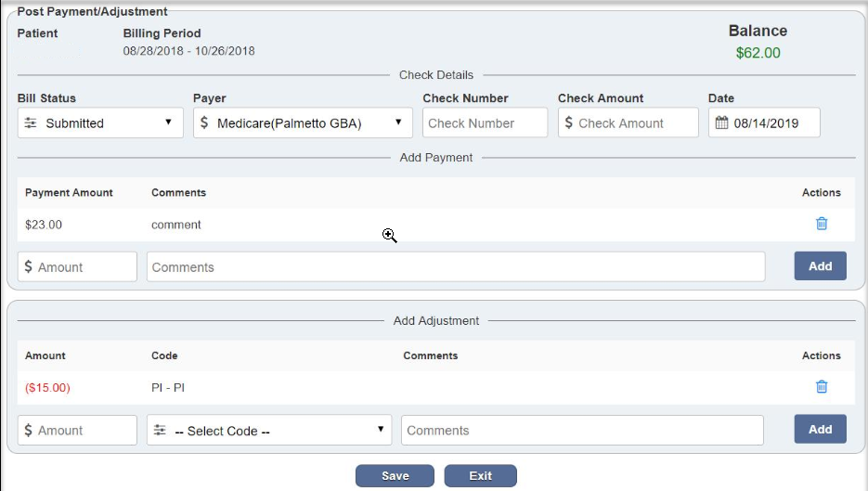Select the ($15.00) adjustment amount
868x491 pixels.
(47, 387)
